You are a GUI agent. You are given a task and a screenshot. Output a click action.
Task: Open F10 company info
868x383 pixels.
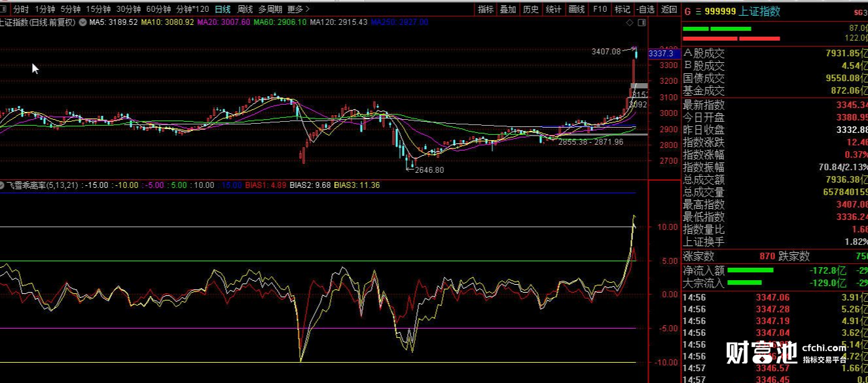point(600,9)
